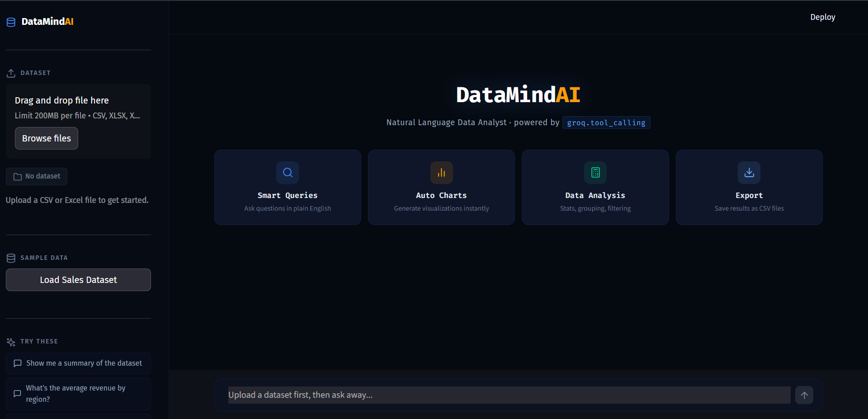This screenshot has height=419, width=868.
Task: Click 'Ask questions in plain English' text
Action: coord(288,208)
